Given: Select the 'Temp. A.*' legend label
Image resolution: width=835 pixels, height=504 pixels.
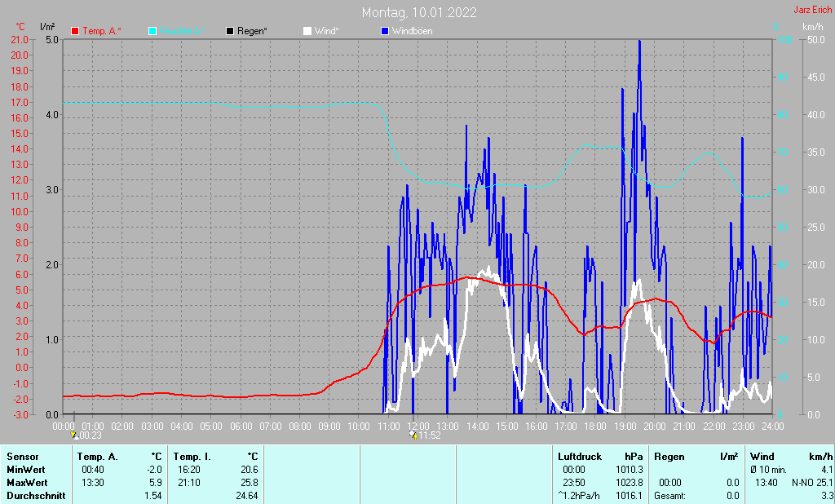Looking at the screenshot, I should (102, 31).
